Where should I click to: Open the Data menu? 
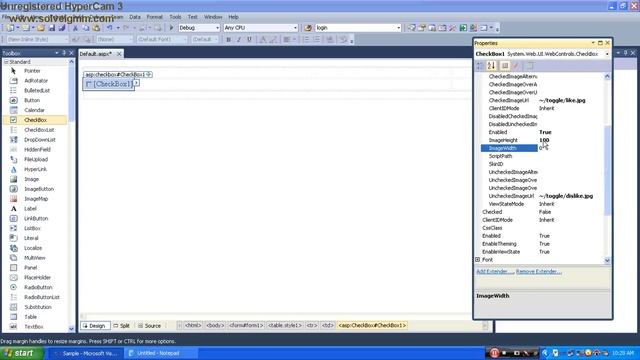click(x=135, y=17)
